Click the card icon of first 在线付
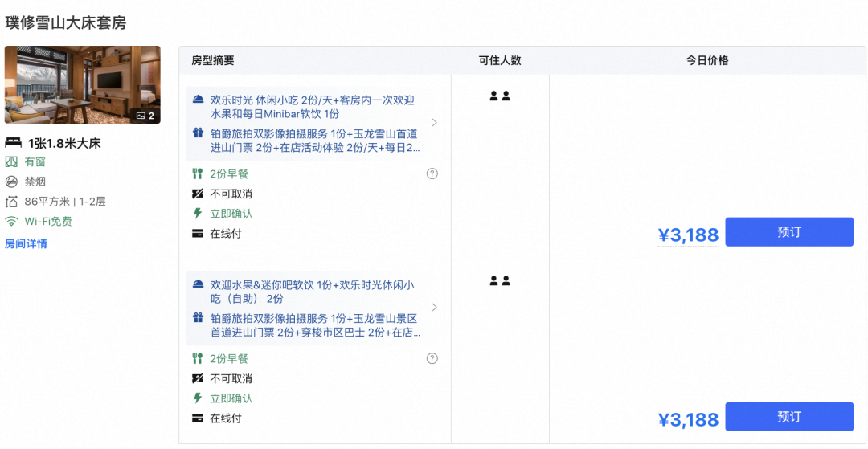 tap(198, 234)
